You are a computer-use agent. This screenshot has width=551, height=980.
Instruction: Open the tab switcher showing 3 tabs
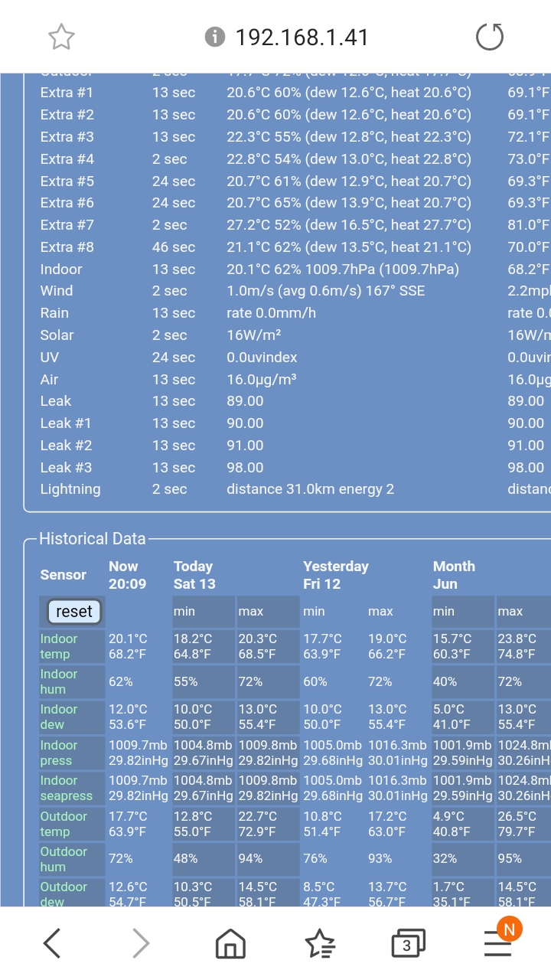point(407,944)
